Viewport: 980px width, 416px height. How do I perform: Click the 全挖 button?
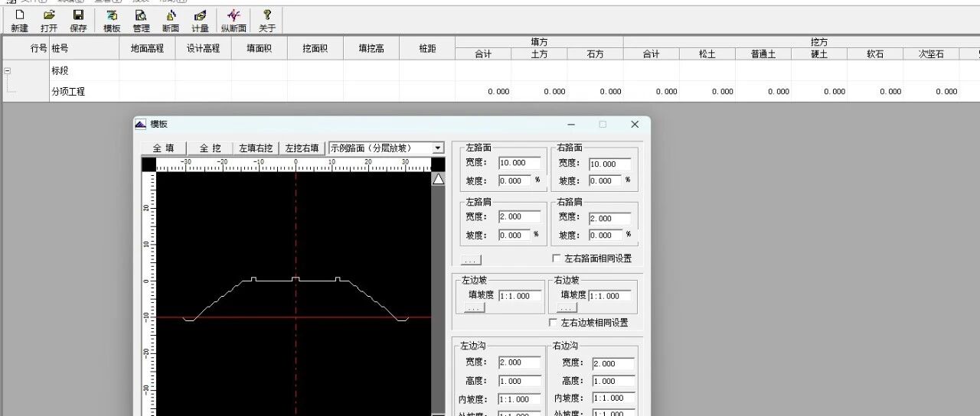(210, 148)
